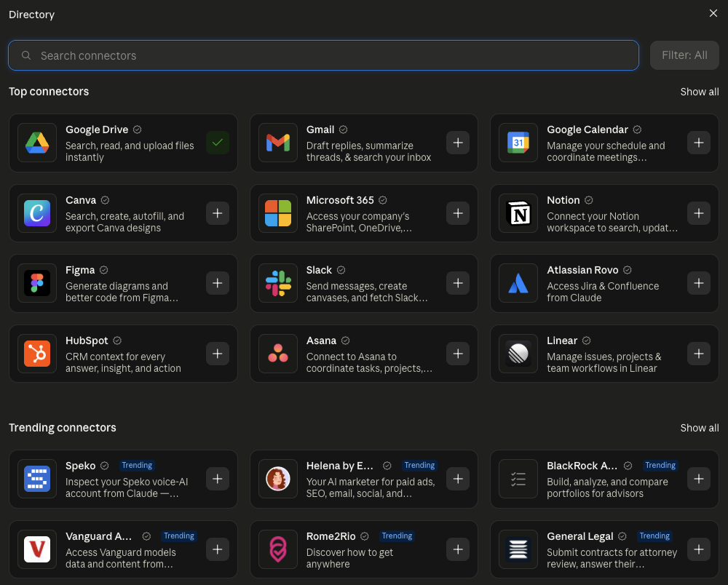Screen dimensions: 728x585
Task: Click the Top connectors heading
Action: tap(49, 92)
